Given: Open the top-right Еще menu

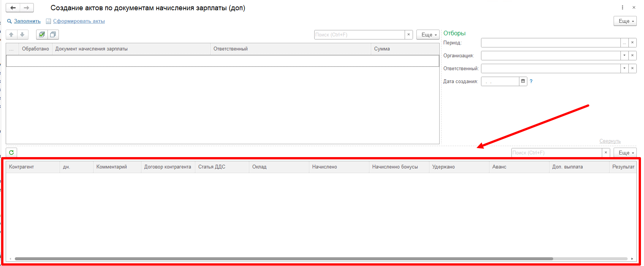Looking at the screenshot, I should tap(625, 21).
